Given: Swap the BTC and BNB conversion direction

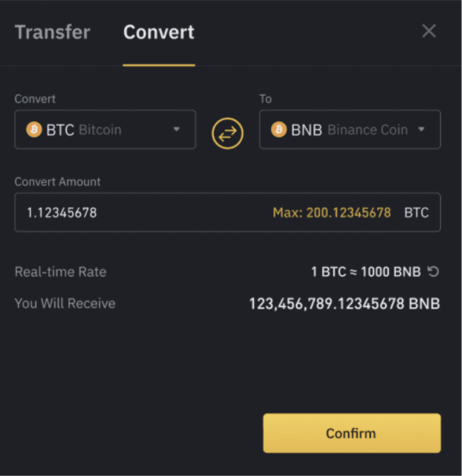Looking at the screenshot, I should click(x=227, y=134).
